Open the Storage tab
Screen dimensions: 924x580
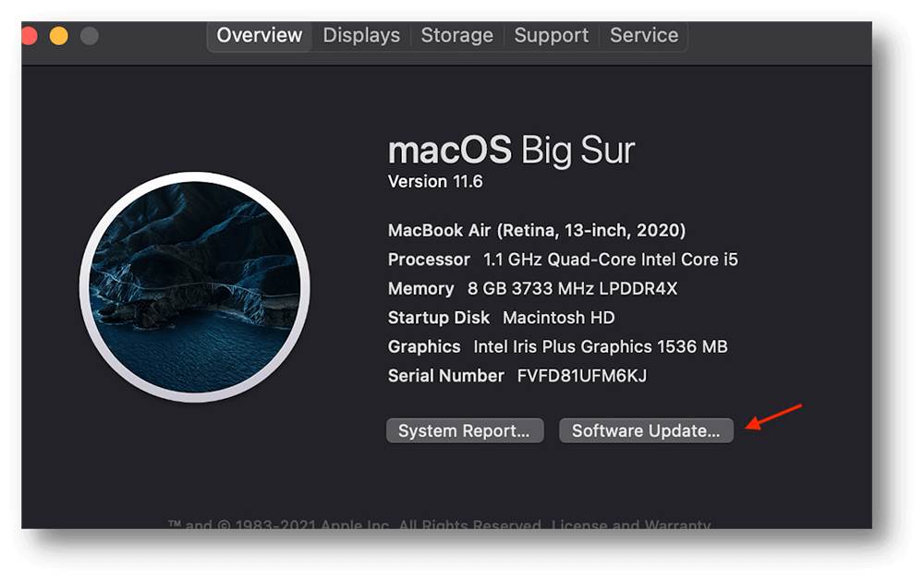(456, 35)
